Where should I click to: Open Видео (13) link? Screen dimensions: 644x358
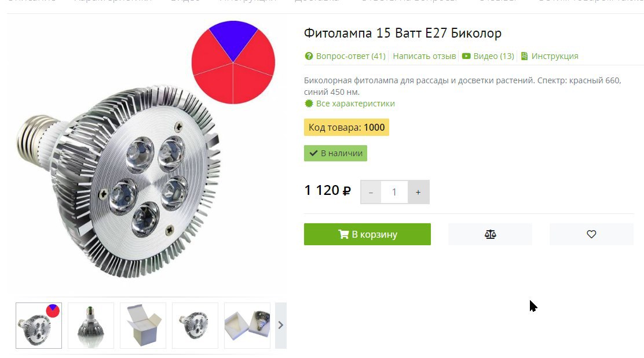[x=493, y=56]
